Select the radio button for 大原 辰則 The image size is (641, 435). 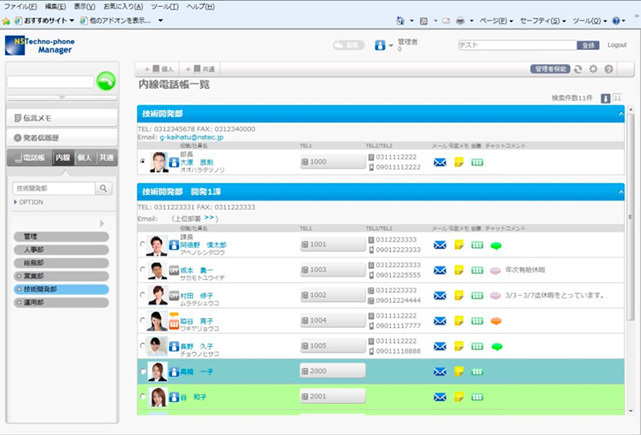tap(143, 161)
